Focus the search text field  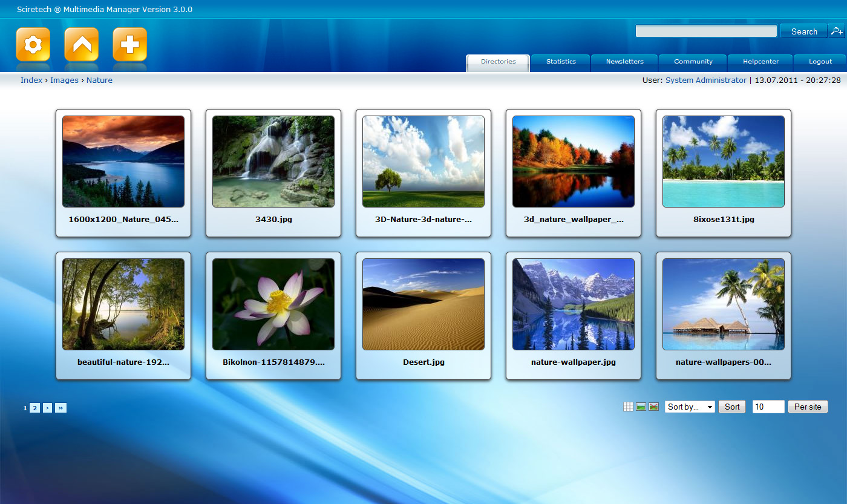tap(706, 31)
